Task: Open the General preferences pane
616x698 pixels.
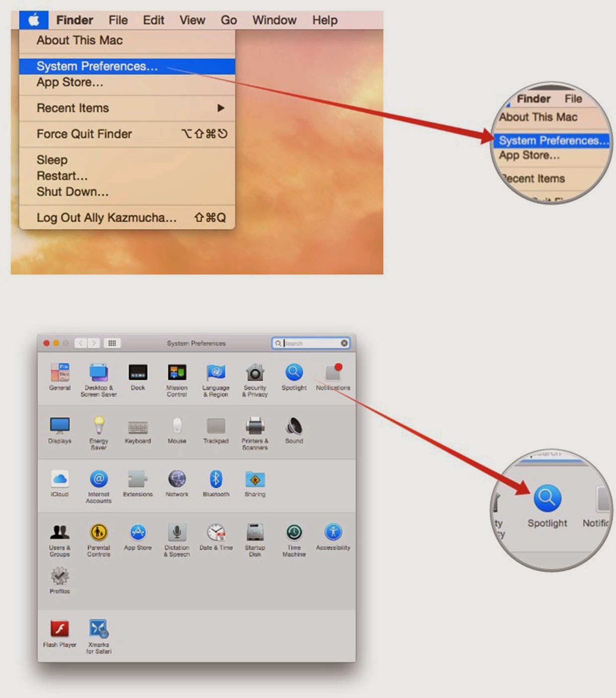Action: pos(60,377)
